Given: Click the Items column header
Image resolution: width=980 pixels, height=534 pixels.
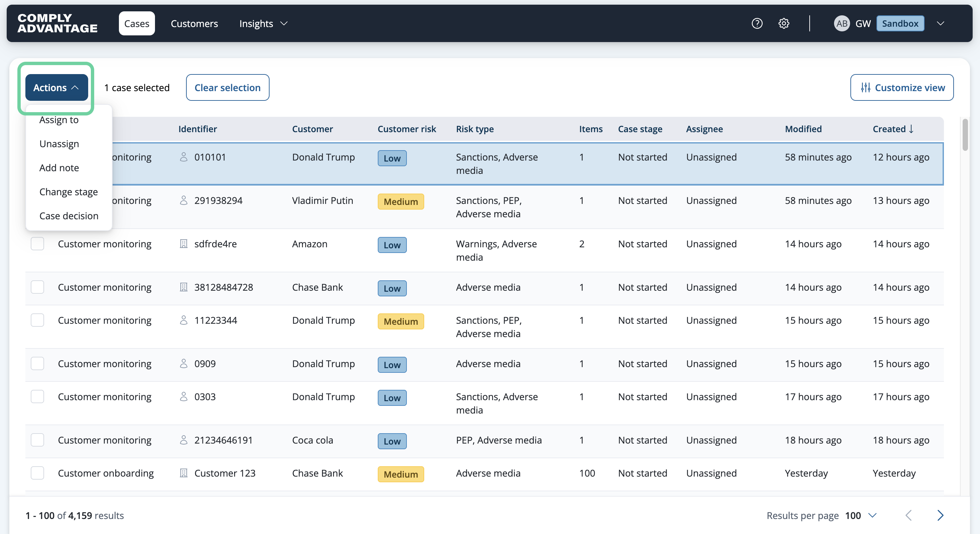Looking at the screenshot, I should tap(591, 129).
